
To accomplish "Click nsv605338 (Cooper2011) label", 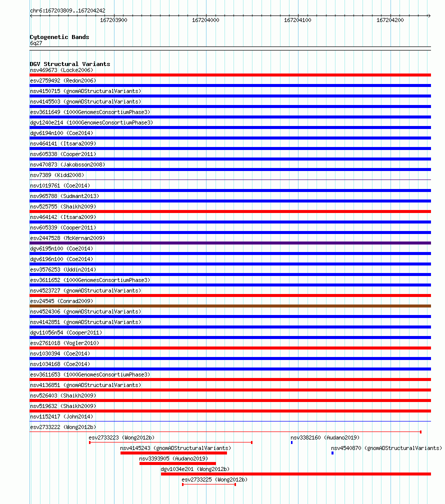I will 63,154.
